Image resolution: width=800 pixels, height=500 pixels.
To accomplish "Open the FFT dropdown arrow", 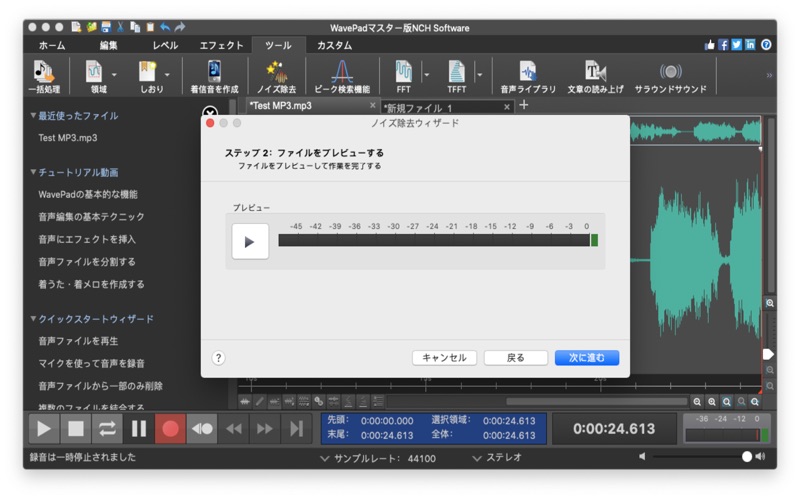I will pos(427,74).
